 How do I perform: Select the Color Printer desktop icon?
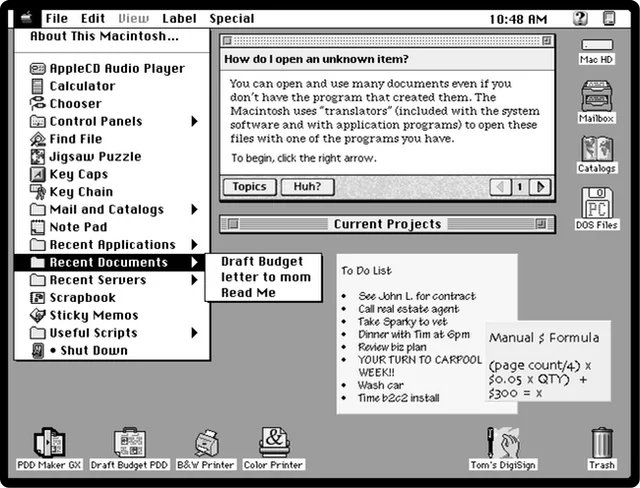[x=274, y=442]
